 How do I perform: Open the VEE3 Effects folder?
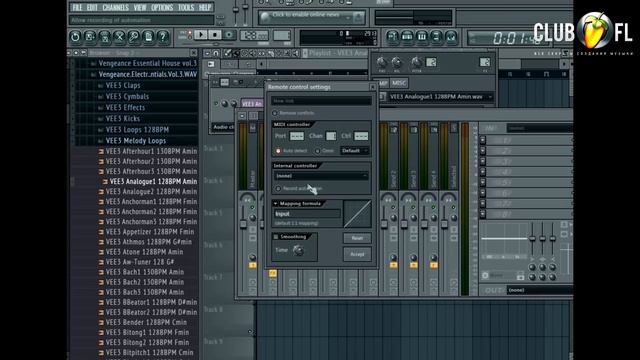click(125, 107)
